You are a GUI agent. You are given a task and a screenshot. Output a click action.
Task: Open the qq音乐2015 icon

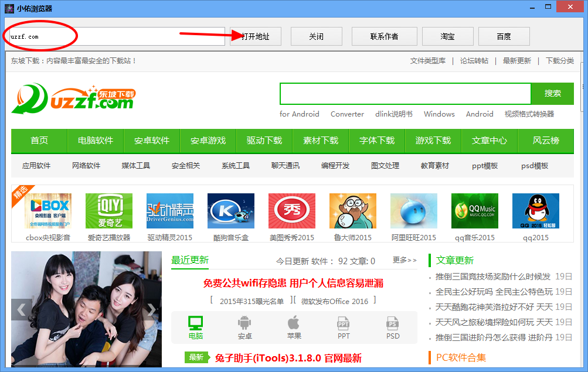click(475, 210)
